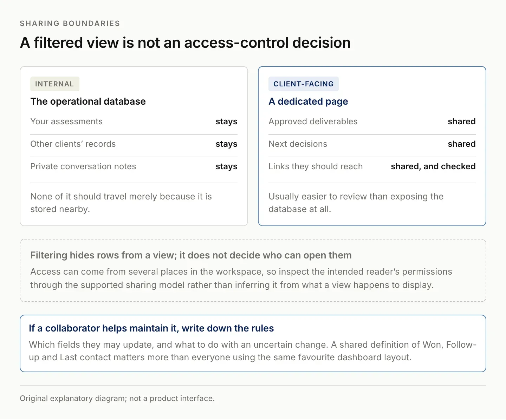
Task: Click 'stays' beside Other clients' records
Action: [226, 144]
